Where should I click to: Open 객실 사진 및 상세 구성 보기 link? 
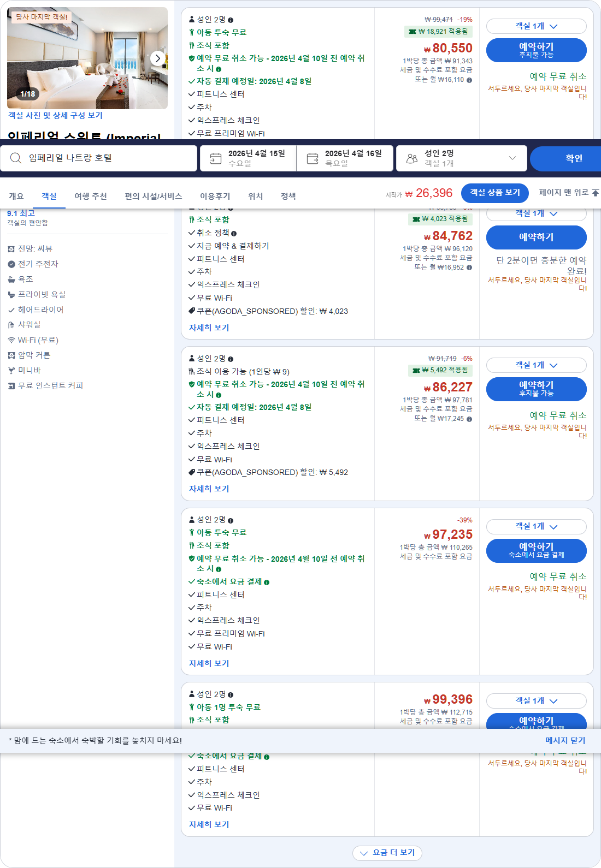(55, 116)
